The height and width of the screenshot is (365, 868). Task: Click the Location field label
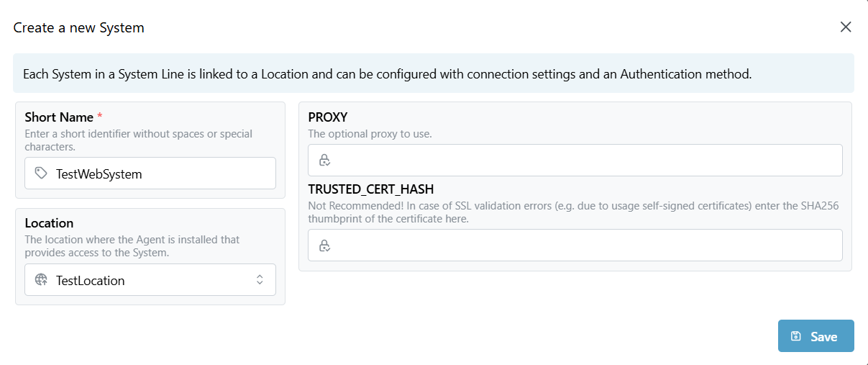coord(49,223)
